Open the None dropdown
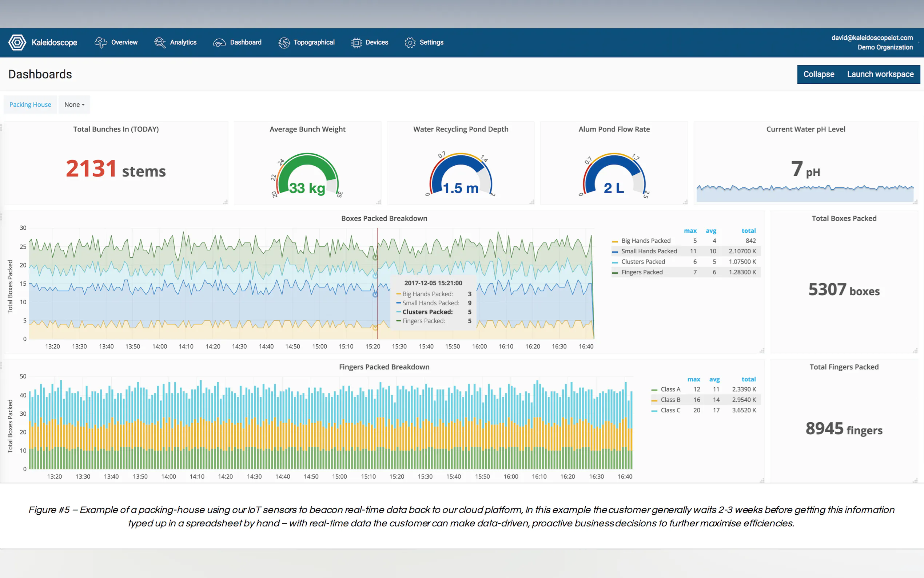 coord(74,105)
